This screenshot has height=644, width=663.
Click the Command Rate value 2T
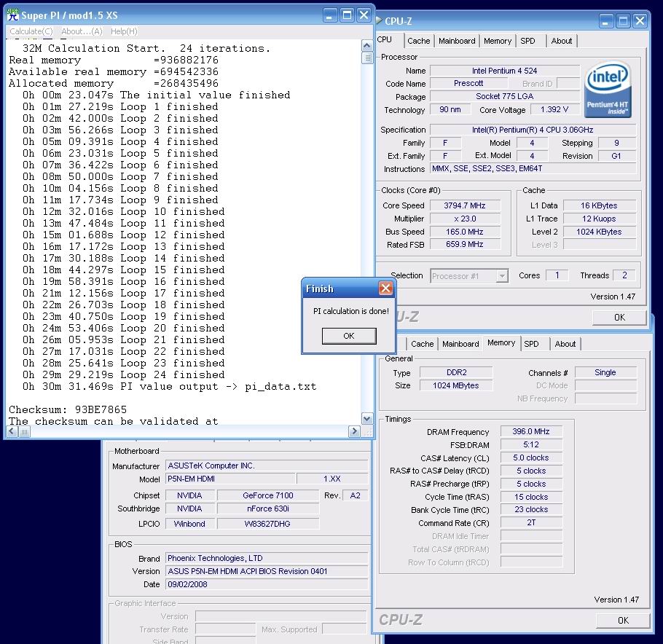coord(531,522)
